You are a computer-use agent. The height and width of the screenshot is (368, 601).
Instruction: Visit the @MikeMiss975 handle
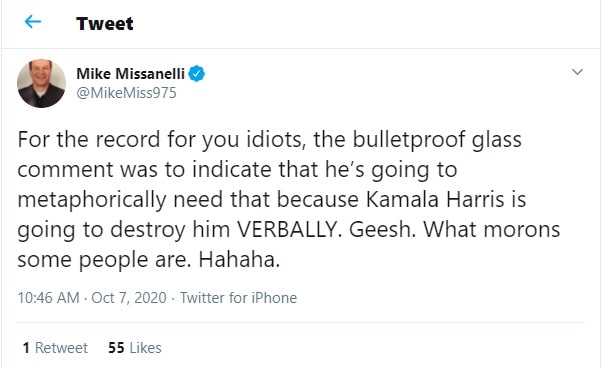126,93
